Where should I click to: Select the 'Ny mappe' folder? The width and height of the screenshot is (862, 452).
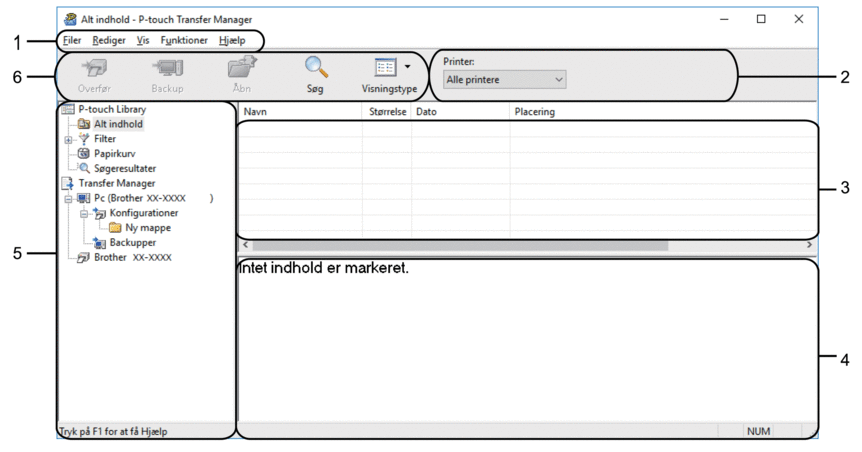click(x=148, y=228)
